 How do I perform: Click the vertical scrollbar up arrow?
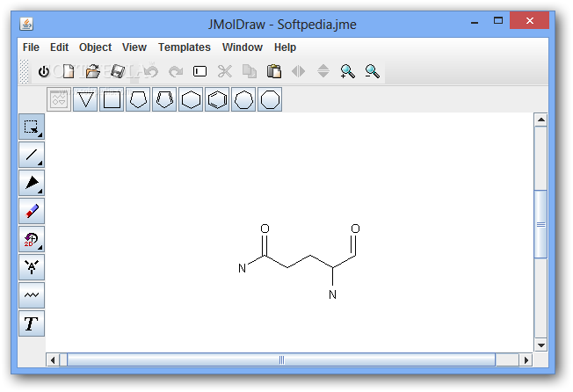pyautogui.click(x=540, y=120)
